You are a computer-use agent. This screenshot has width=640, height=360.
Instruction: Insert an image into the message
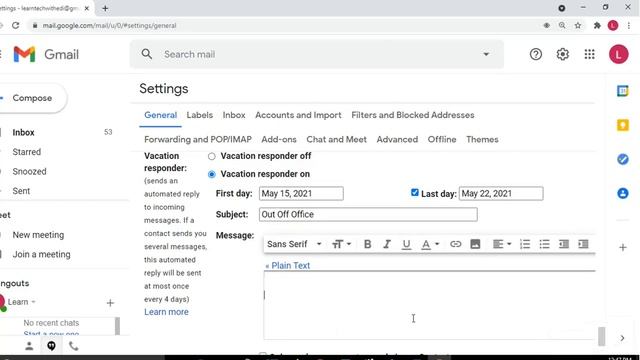click(x=475, y=244)
